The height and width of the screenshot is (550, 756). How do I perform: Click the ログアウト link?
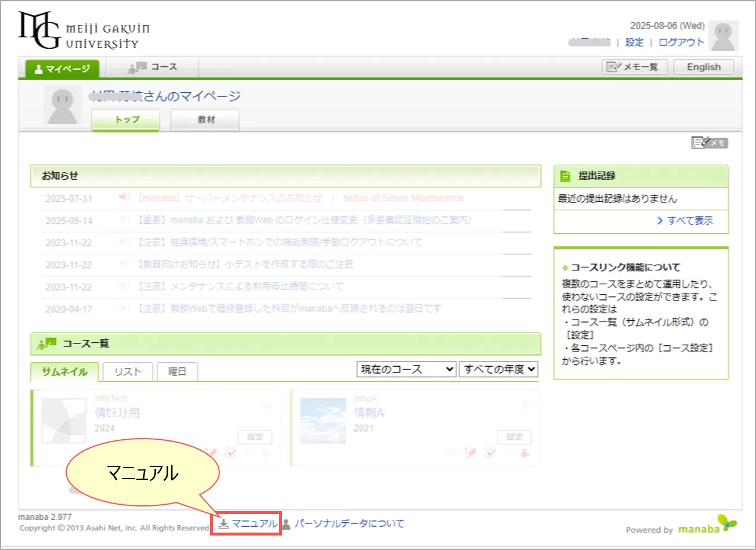681,42
